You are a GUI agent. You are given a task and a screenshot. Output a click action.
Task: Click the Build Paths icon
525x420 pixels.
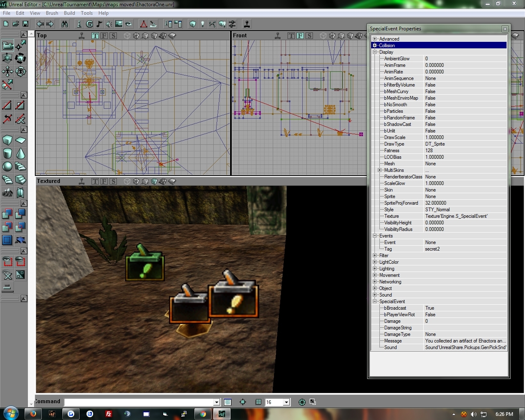pos(212,24)
